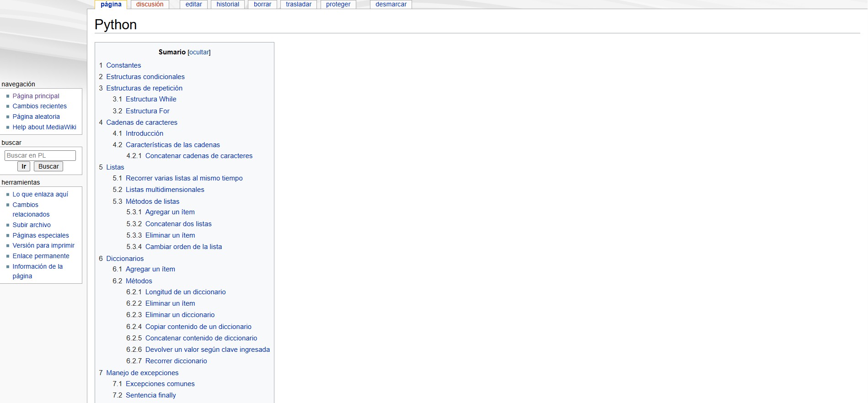Go to '5.3 Métodos de listas'
Image resolution: width=868 pixels, height=403 pixels.
pos(146,201)
